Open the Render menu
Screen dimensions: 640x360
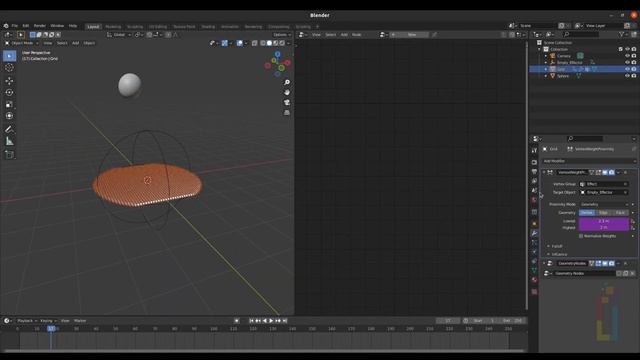tap(40, 26)
